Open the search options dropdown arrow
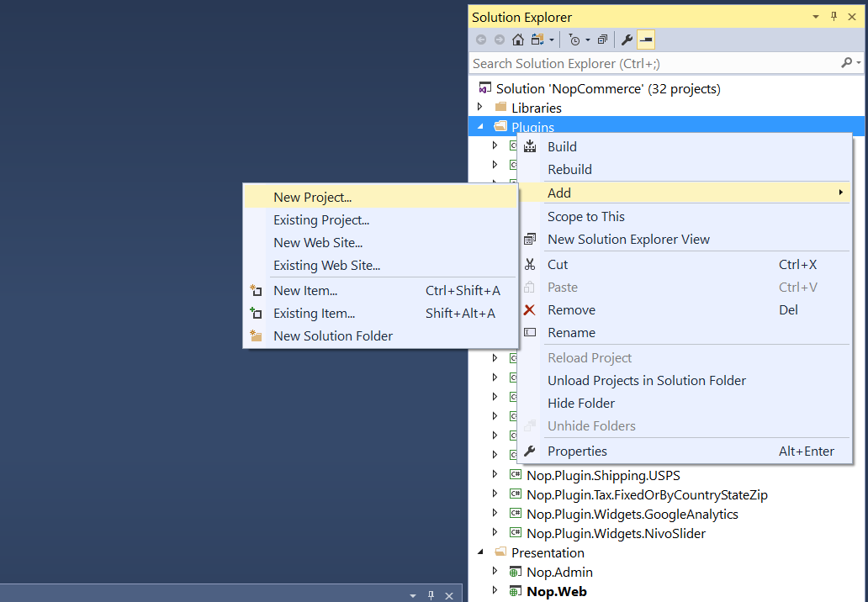The image size is (868, 602). [859, 63]
